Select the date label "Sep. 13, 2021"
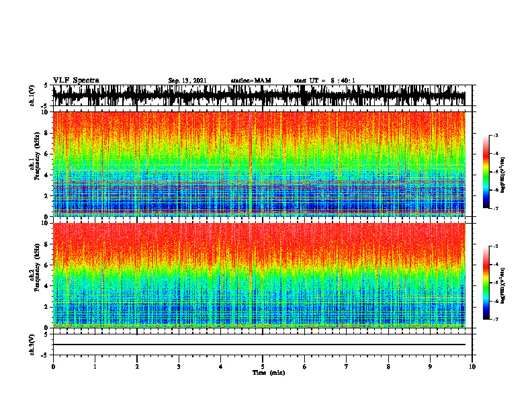Viewport: 532px width, 411px height. [x=187, y=81]
